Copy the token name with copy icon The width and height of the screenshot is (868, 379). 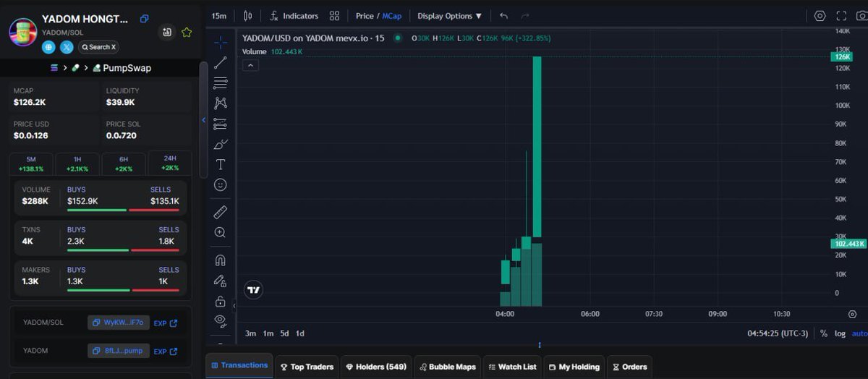(x=145, y=19)
